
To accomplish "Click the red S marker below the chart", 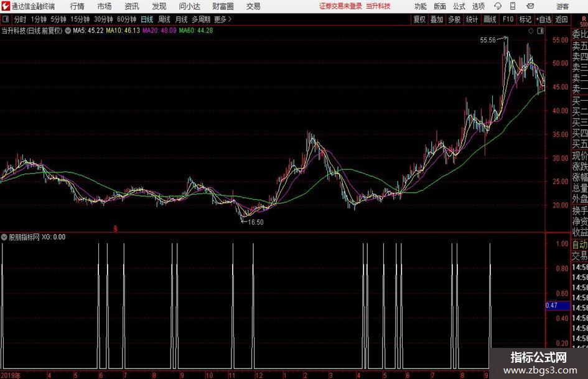I will click(116, 228).
